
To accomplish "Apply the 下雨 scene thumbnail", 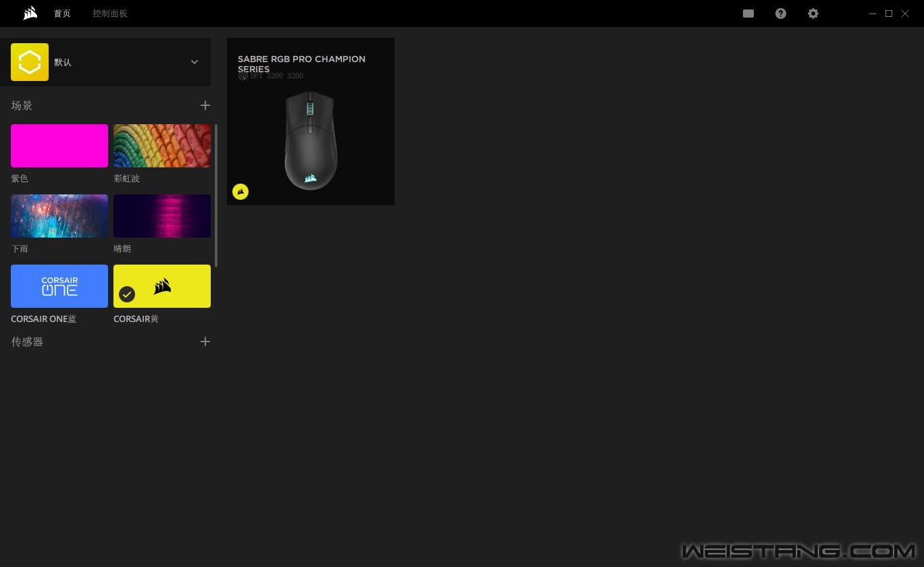I will [59, 216].
